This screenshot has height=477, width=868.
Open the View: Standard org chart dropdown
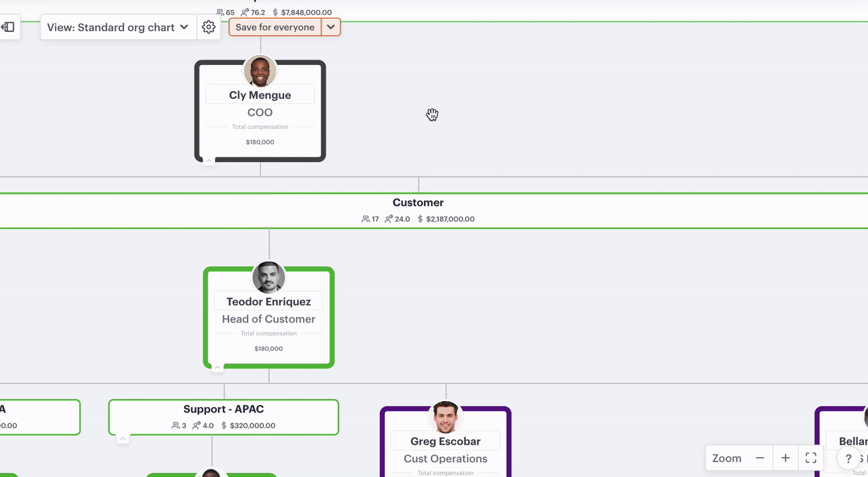point(117,27)
